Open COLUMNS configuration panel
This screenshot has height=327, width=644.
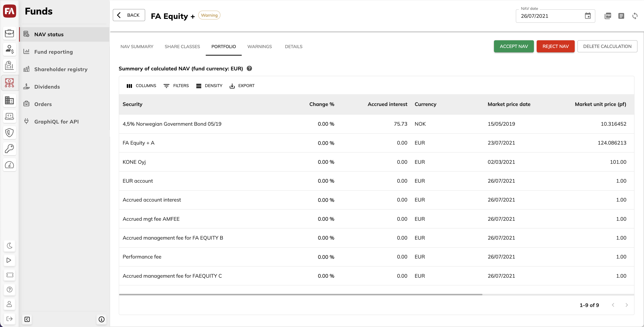[x=142, y=85]
